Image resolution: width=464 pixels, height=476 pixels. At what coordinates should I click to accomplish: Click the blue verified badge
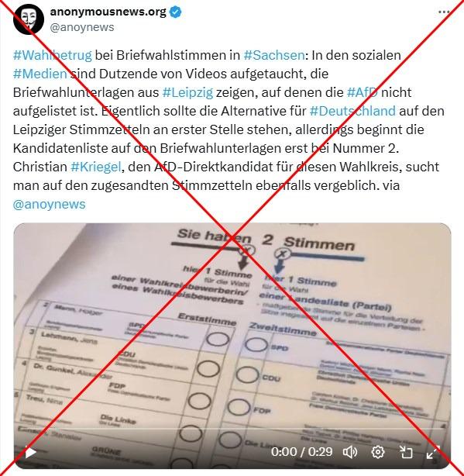pos(175,12)
